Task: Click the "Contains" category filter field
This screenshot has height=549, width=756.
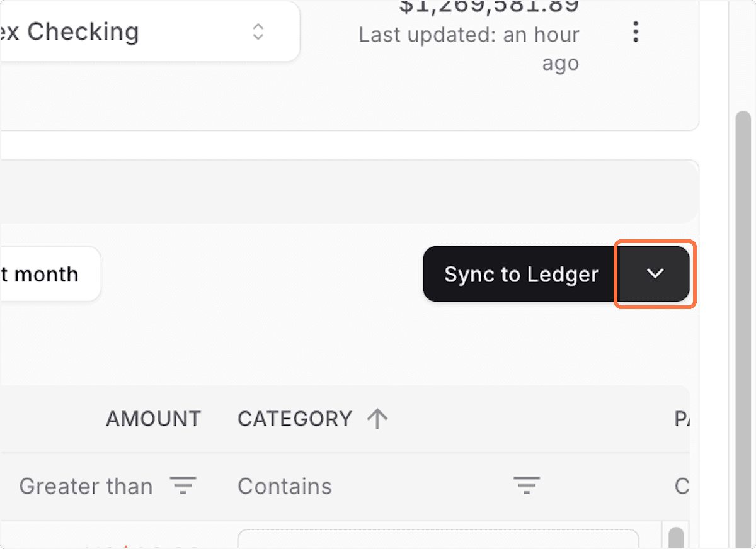Action: coord(285,485)
